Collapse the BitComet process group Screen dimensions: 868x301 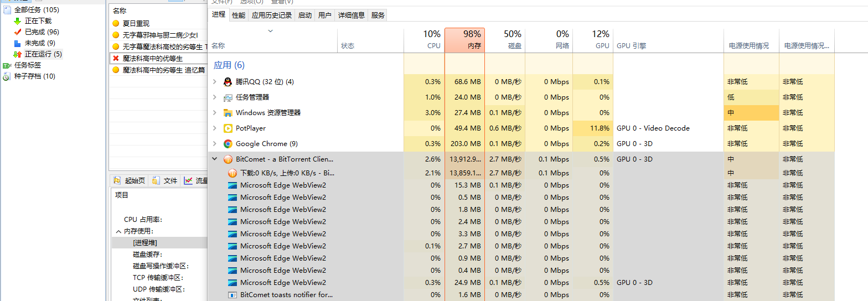pos(215,159)
